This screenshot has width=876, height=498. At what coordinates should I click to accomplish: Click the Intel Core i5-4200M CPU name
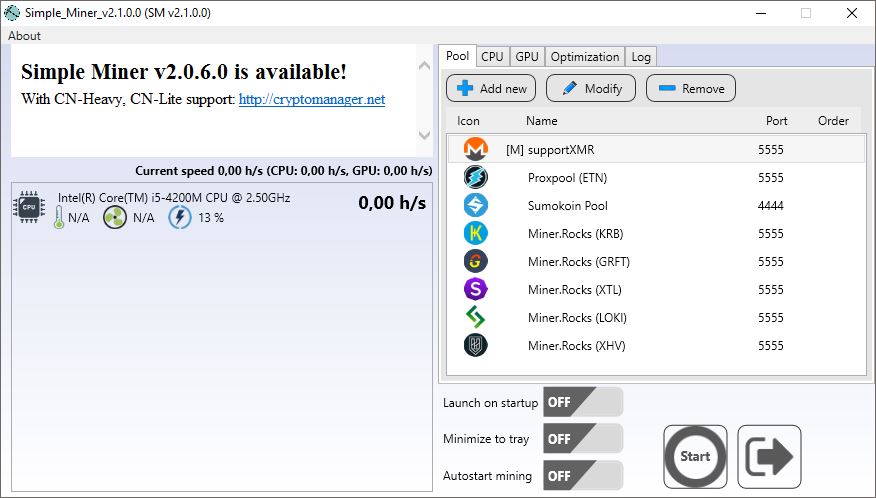[174, 198]
